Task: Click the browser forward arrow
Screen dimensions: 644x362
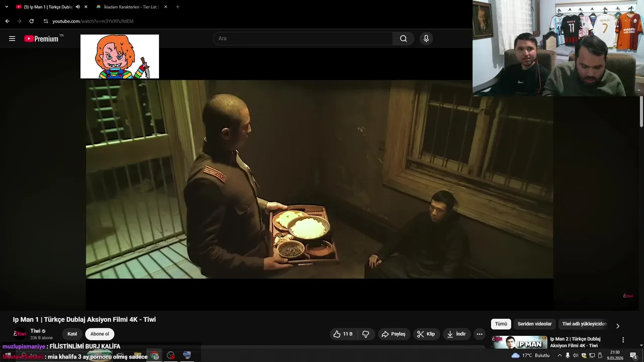Action: pos(19,21)
